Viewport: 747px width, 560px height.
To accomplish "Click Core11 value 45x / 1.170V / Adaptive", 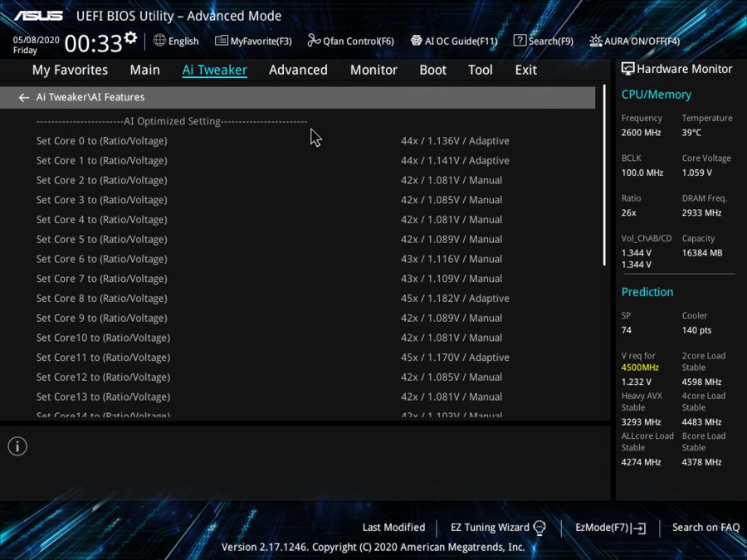I will click(455, 358).
